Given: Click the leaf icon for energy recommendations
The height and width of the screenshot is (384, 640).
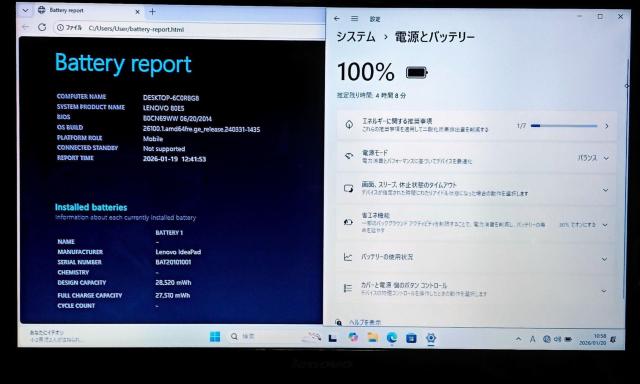Looking at the screenshot, I should [x=349, y=125].
